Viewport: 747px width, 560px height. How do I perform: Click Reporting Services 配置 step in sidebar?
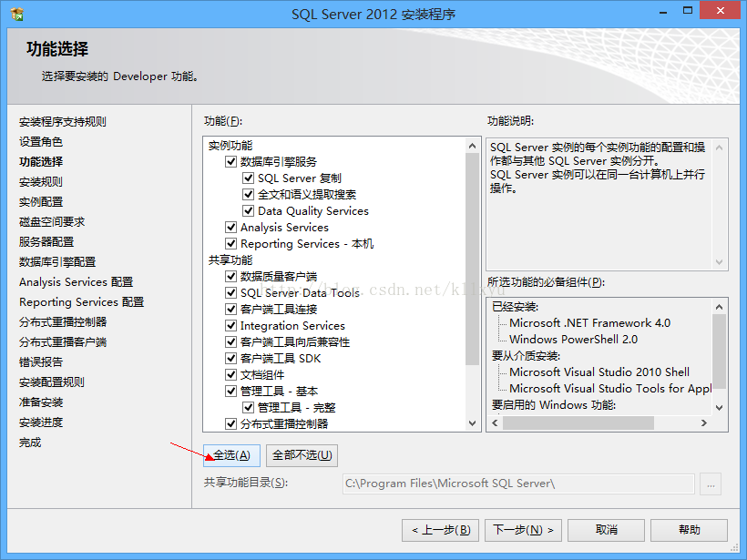pyautogui.click(x=81, y=302)
